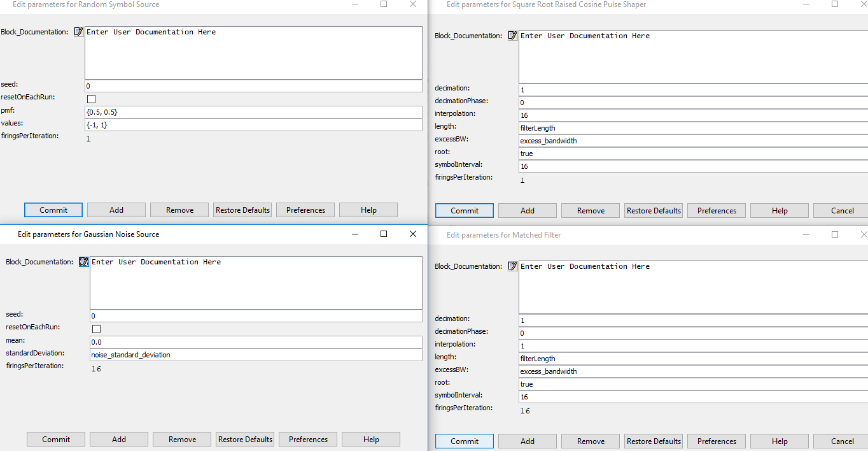Close the Random Symbol Source dialog
This screenshot has width=868, height=451.
[413, 4]
